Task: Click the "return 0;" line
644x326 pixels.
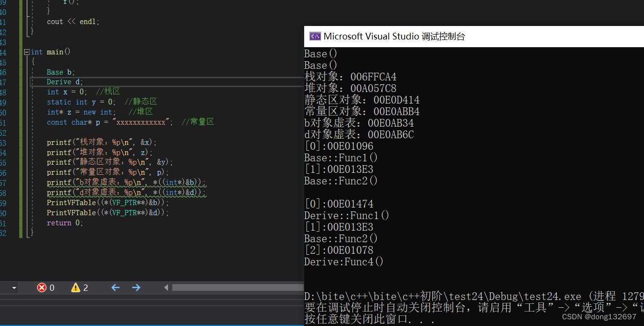Action: coord(65,223)
